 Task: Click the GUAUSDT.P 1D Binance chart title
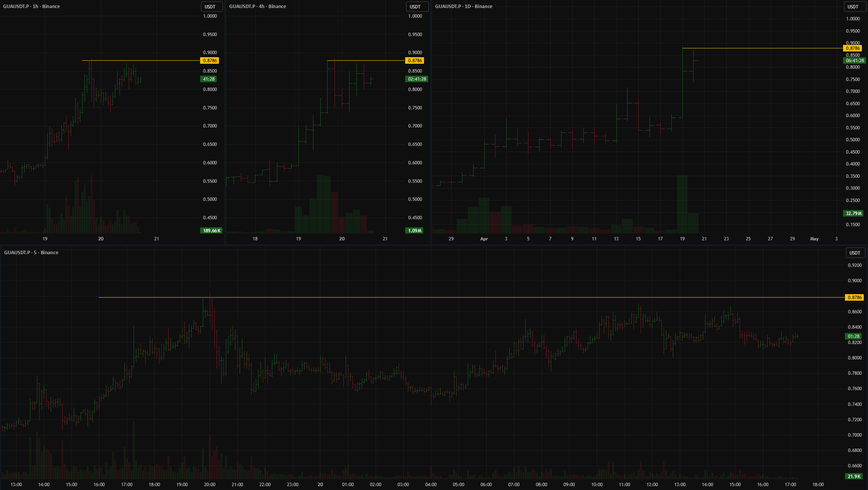click(463, 7)
